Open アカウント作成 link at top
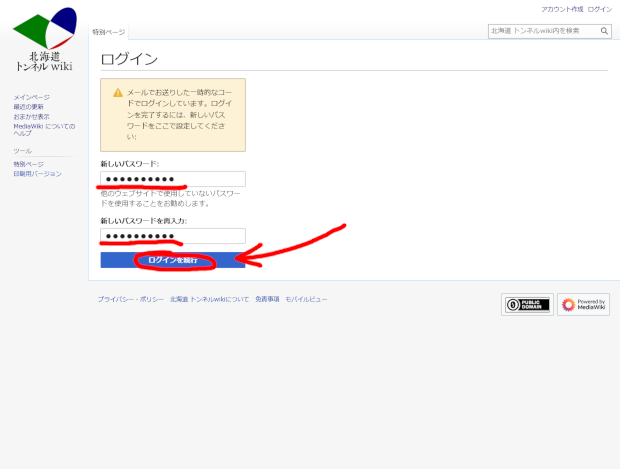The image size is (620, 469). (x=561, y=9)
